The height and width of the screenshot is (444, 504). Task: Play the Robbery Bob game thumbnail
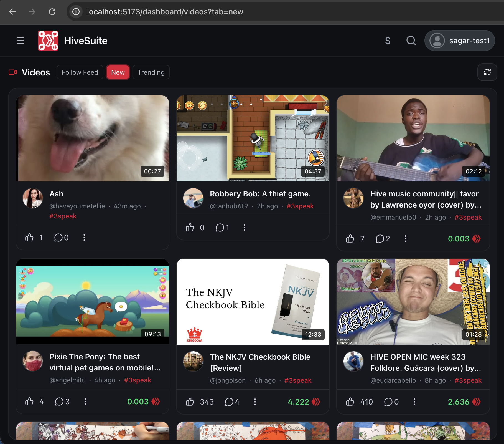point(253,138)
